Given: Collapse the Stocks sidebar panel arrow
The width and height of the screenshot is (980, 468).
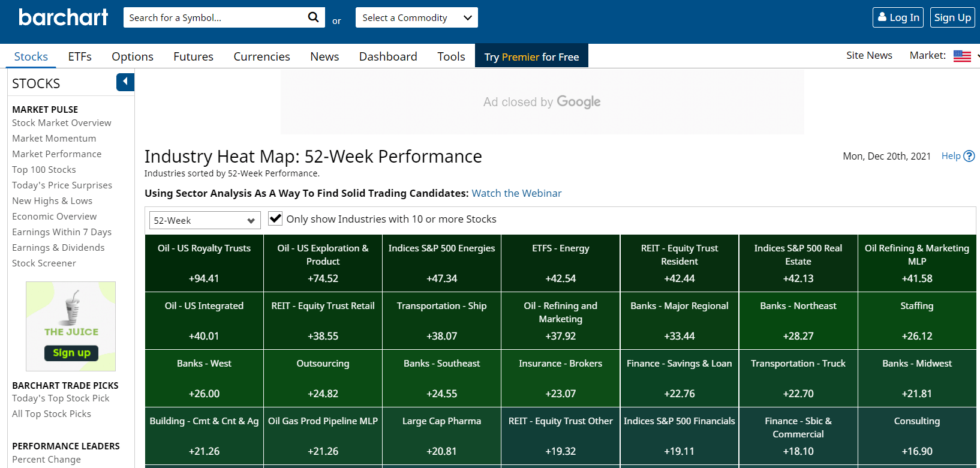Looking at the screenshot, I should [125, 82].
